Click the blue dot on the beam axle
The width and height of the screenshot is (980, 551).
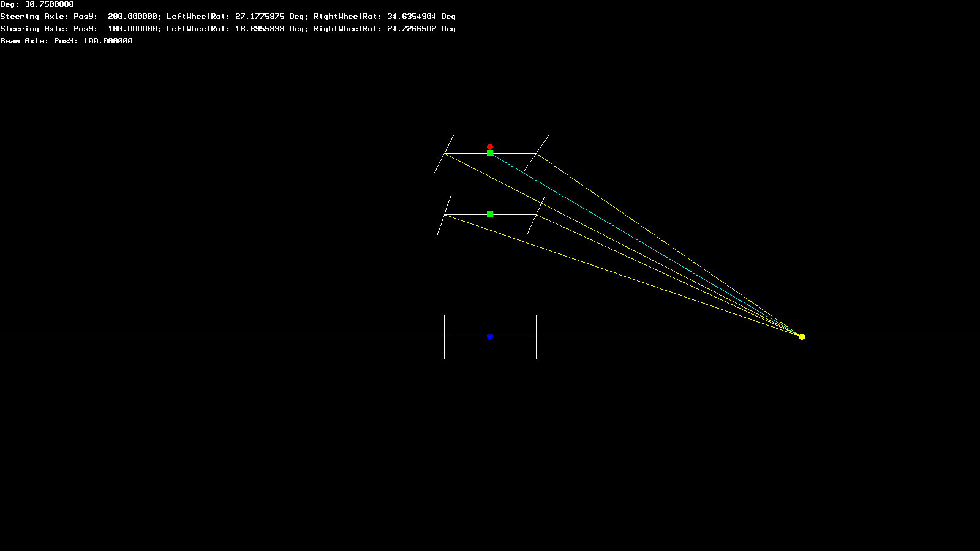(490, 337)
